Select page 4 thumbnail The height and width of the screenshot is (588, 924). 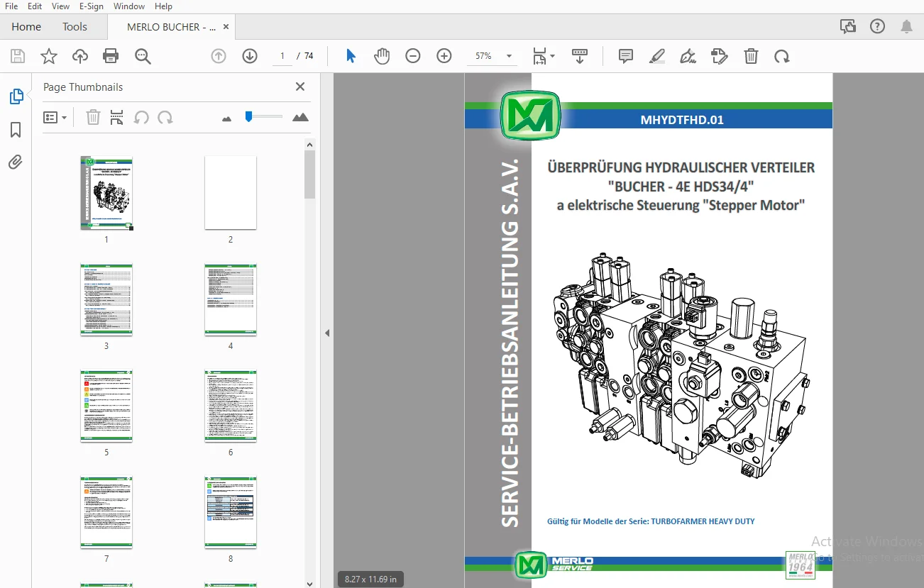[231, 299]
